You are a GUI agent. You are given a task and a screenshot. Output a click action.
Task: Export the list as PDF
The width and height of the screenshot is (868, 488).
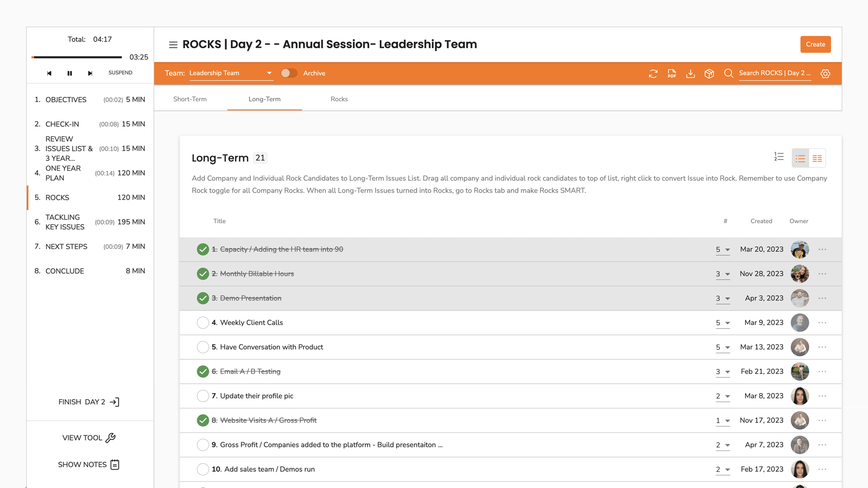[672, 73]
